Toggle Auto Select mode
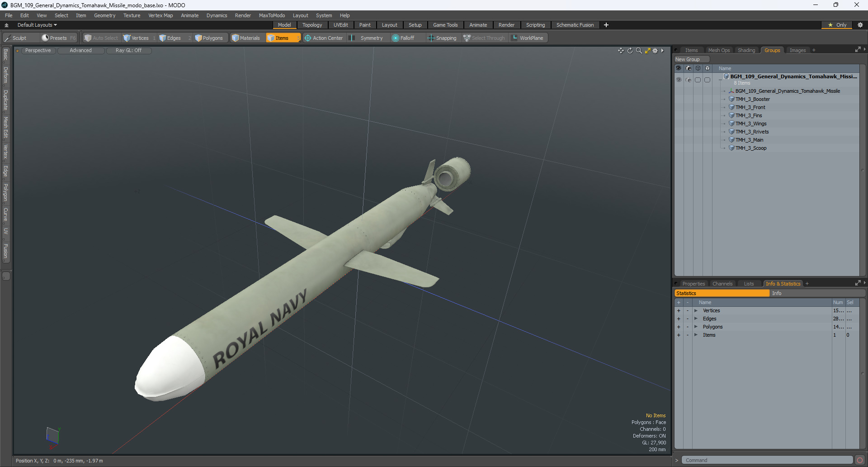 click(x=101, y=38)
